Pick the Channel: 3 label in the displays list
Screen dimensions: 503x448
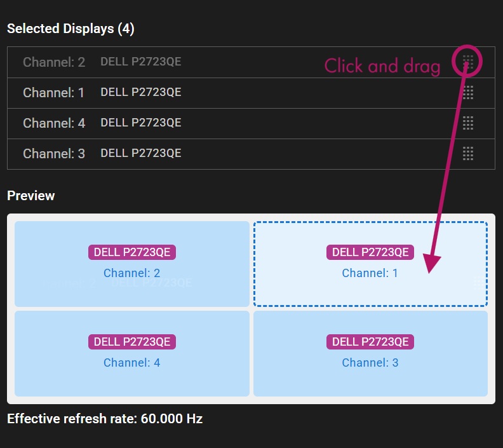[x=54, y=154]
